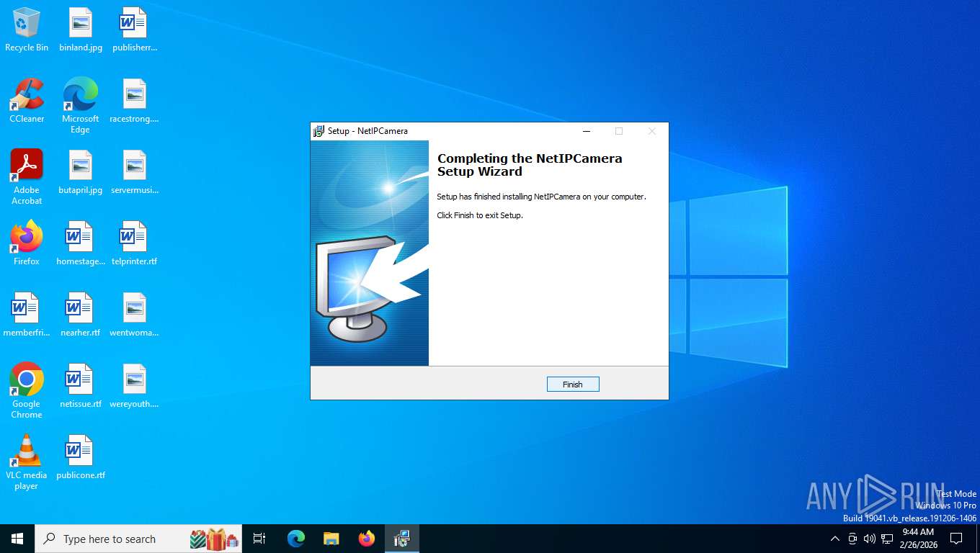Click the Meet Now icon in system tray
The height and width of the screenshot is (553, 980).
pyautogui.click(x=852, y=539)
